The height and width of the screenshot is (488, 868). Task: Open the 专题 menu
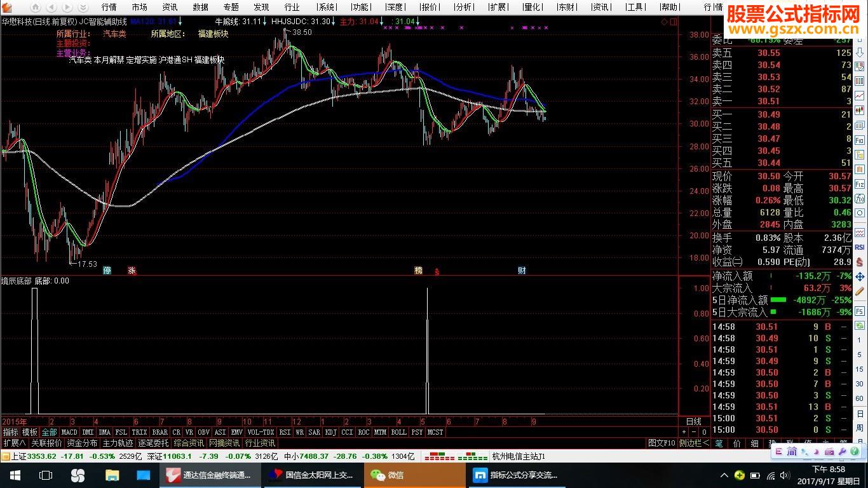(x=231, y=7)
